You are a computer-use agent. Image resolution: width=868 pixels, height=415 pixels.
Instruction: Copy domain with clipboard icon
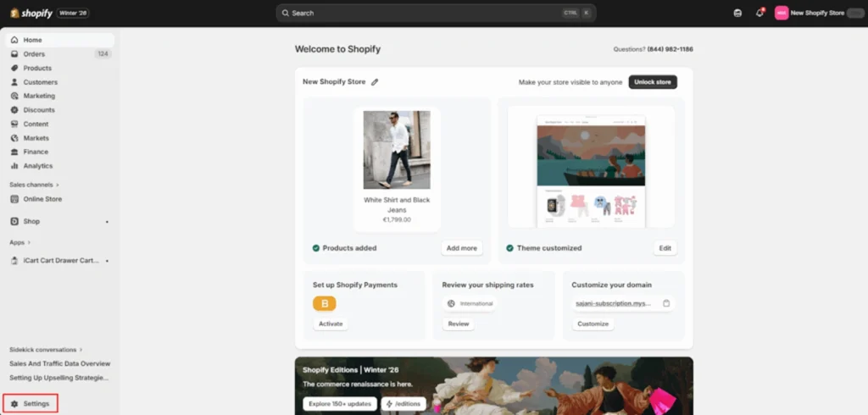click(666, 303)
